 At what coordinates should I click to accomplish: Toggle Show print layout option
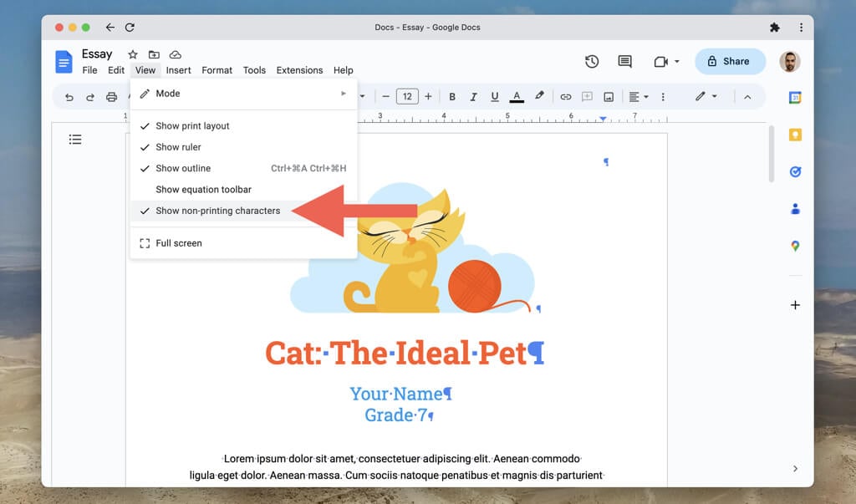click(192, 126)
